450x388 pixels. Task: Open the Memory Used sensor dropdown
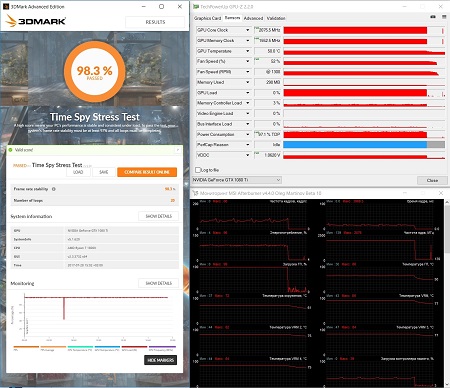(247, 82)
